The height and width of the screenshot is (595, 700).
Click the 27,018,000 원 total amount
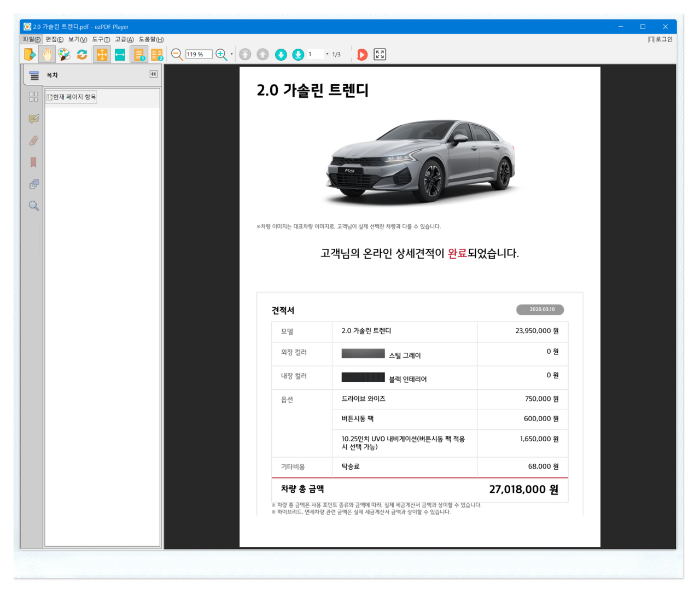pyautogui.click(x=524, y=489)
